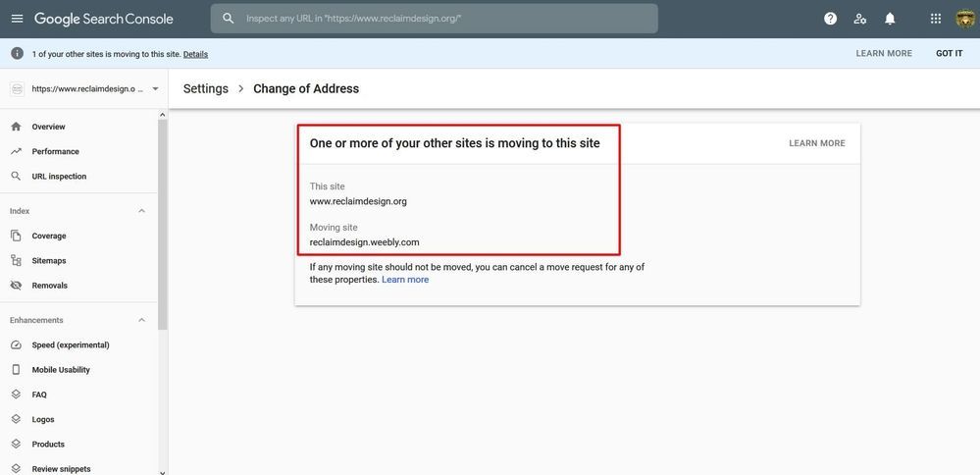Click the www.reclaimdesign.org site text
The height and width of the screenshot is (475, 980).
click(x=358, y=201)
